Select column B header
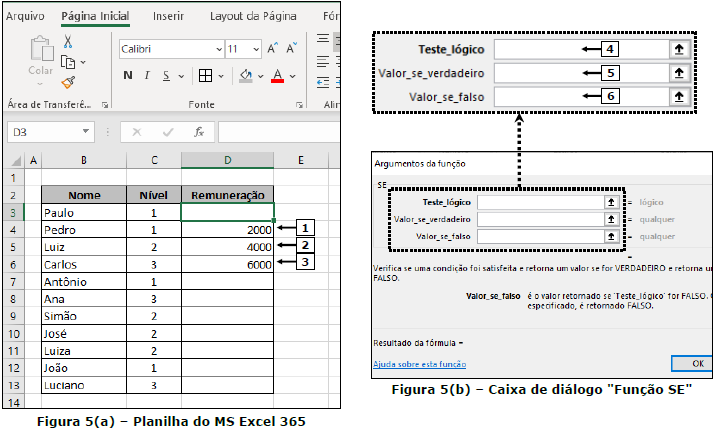Screen dimensions: 719x428 coord(84,160)
